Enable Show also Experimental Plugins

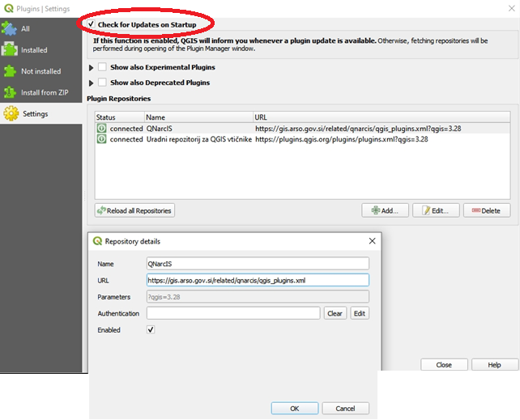[102, 67]
